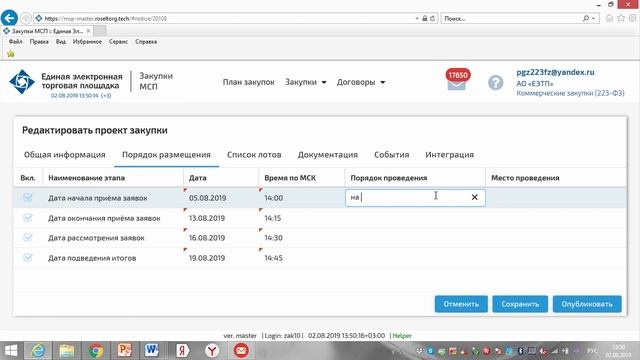Open the Справка browser menu
The image size is (640, 360).
pyautogui.click(x=146, y=42)
